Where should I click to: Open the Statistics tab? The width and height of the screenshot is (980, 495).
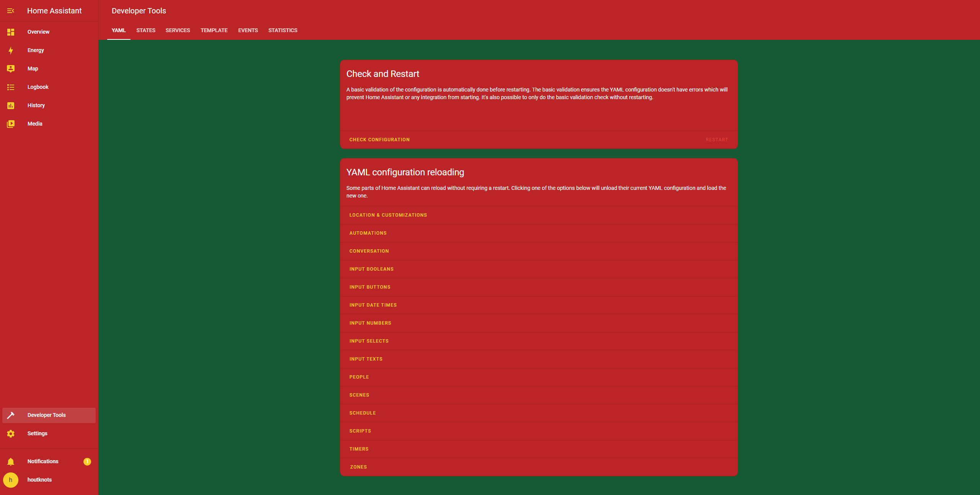pos(283,31)
